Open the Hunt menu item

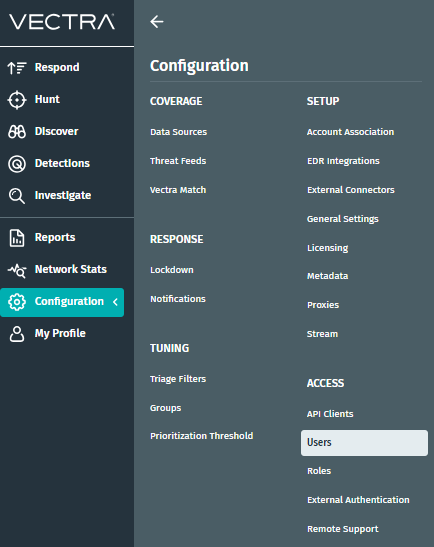[47, 99]
